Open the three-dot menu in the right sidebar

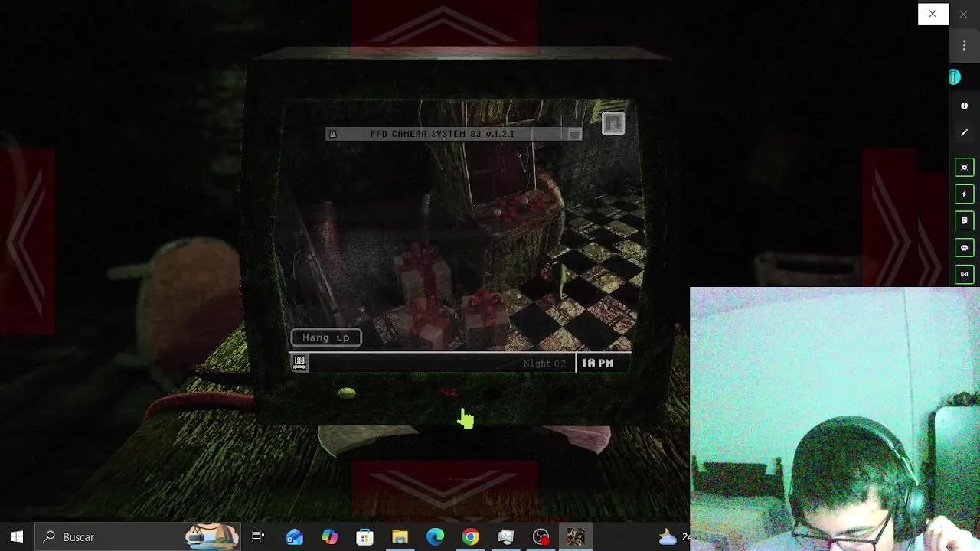[x=964, y=46]
